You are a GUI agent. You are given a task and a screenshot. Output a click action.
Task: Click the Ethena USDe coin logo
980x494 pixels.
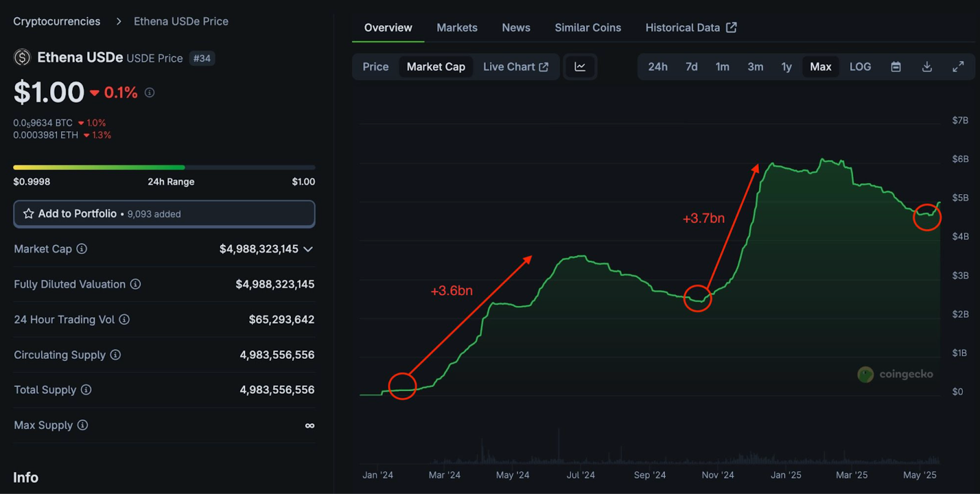click(22, 58)
